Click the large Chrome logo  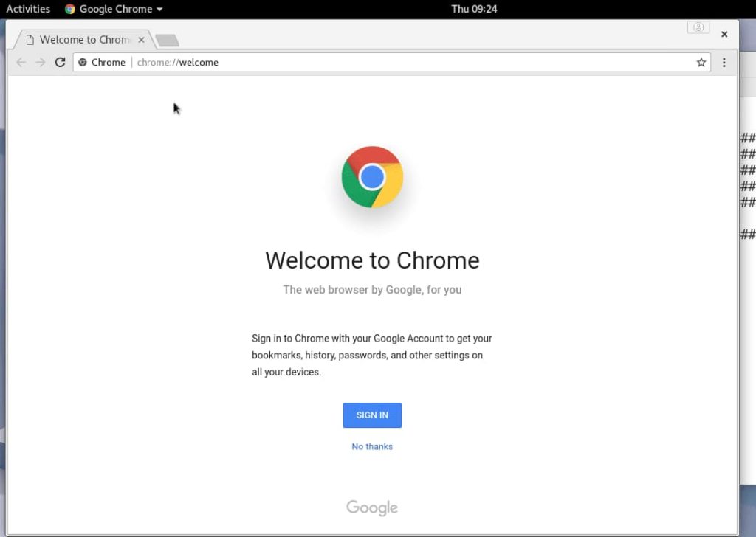click(372, 177)
